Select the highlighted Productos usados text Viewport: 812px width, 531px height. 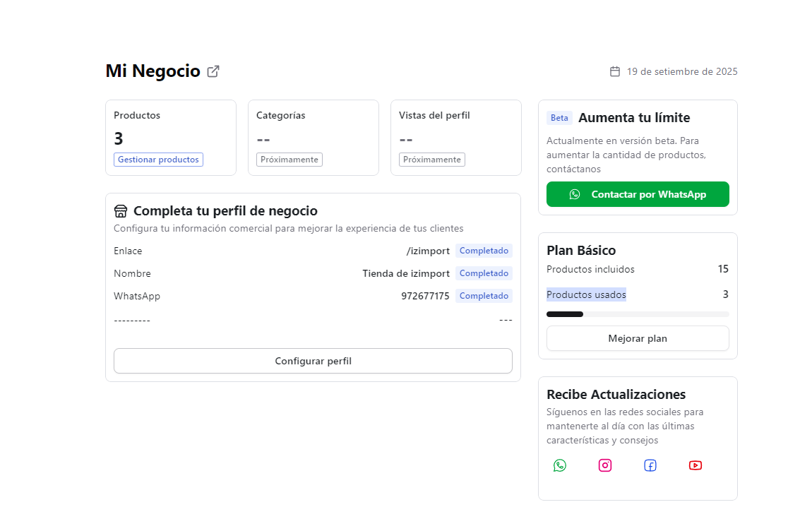point(586,294)
